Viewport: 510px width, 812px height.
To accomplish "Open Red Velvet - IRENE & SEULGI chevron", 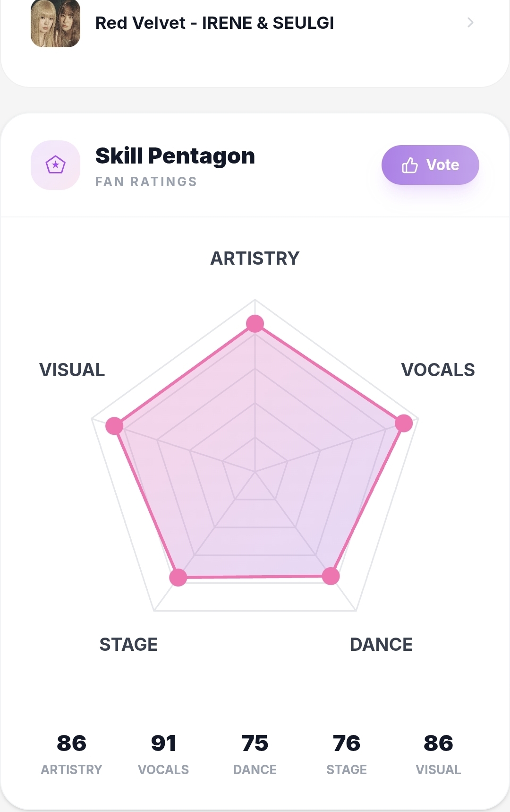I will (470, 23).
